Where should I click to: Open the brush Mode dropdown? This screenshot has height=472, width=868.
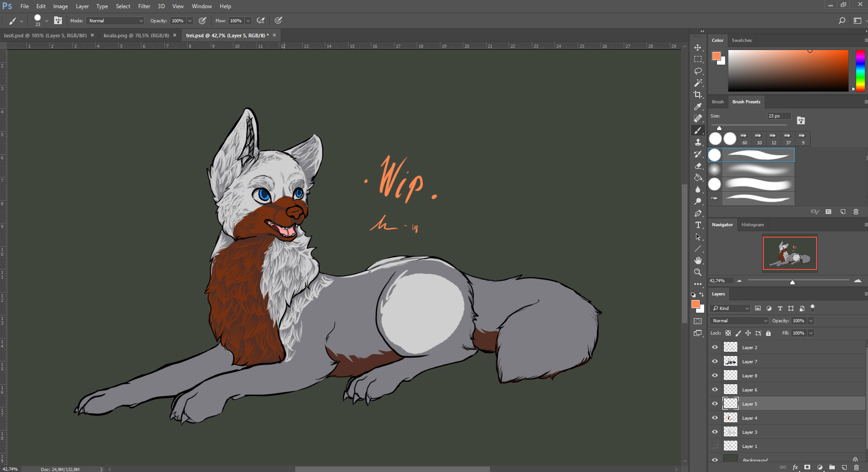click(x=115, y=21)
